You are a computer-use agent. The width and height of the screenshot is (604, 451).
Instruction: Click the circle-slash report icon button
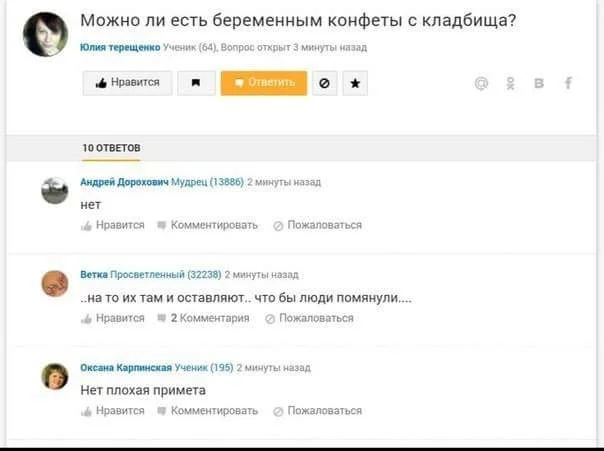click(323, 84)
